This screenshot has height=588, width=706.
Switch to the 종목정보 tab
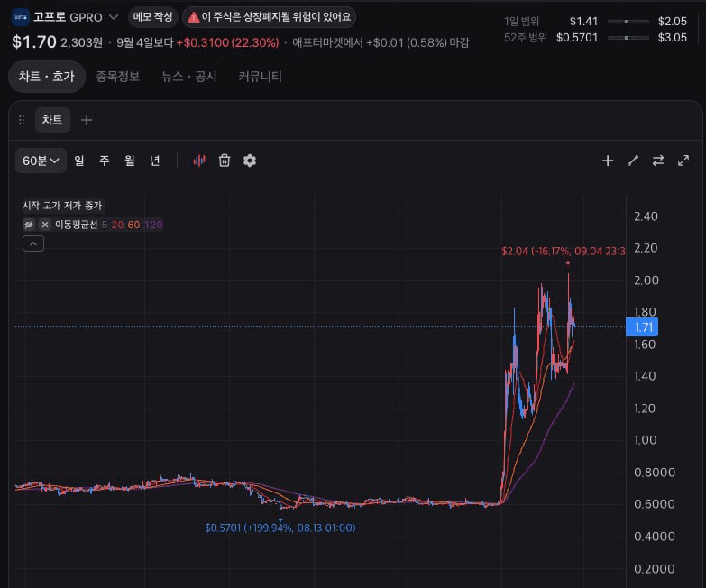click(118, 77)
